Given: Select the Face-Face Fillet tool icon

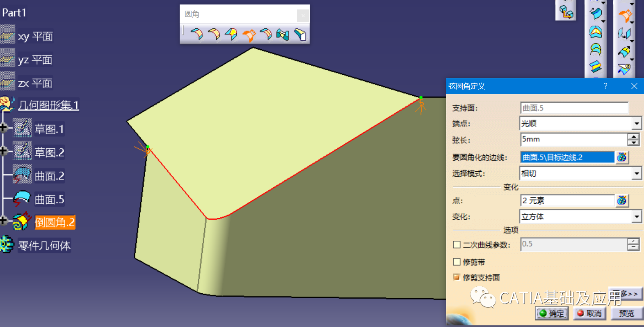Looking at the screenshot, I should click(x=283, y=35).
